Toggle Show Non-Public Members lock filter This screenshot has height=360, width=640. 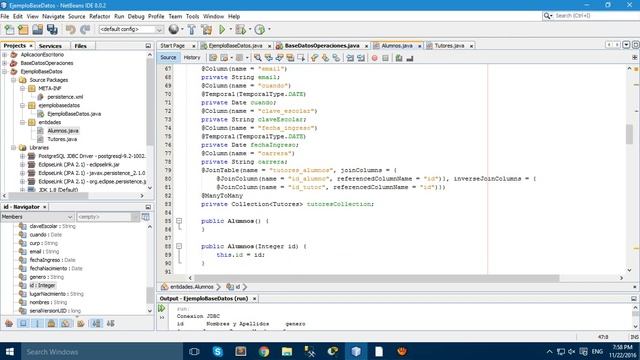(51, 323)
